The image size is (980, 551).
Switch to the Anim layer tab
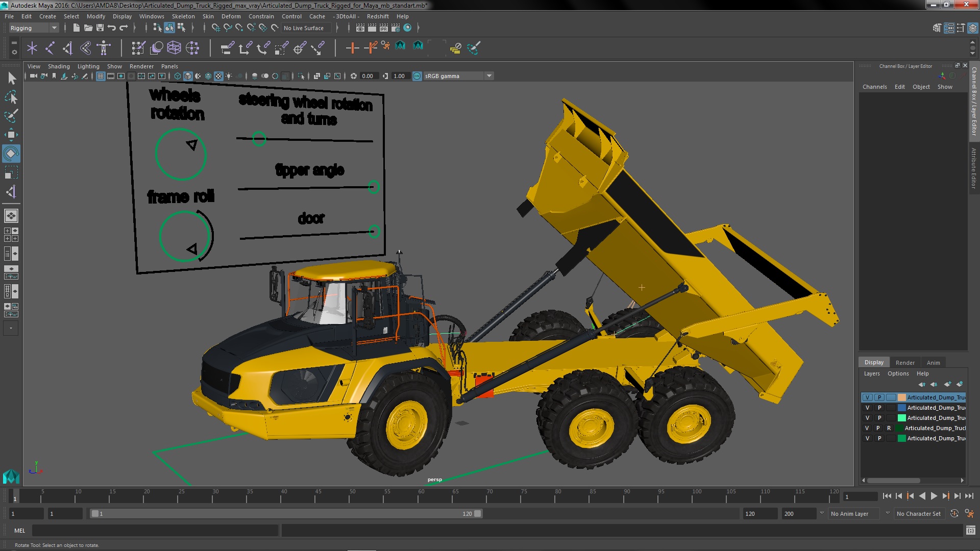933,363
